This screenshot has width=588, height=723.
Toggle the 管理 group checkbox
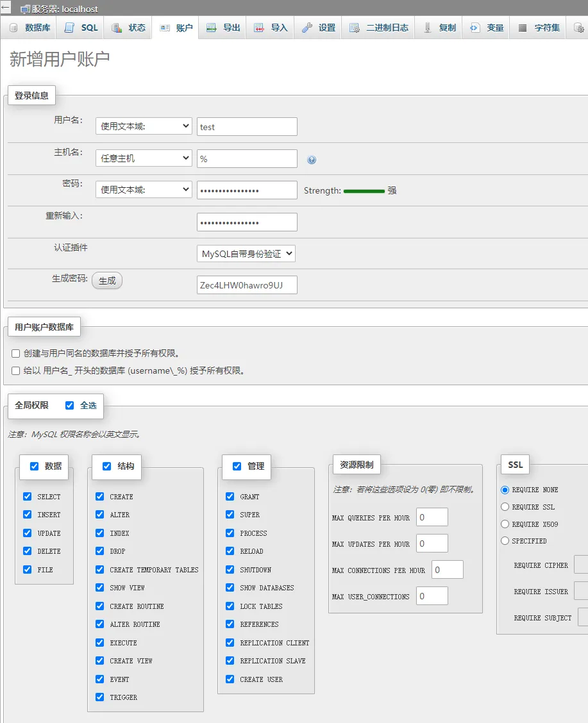click(x=237, y=466)
